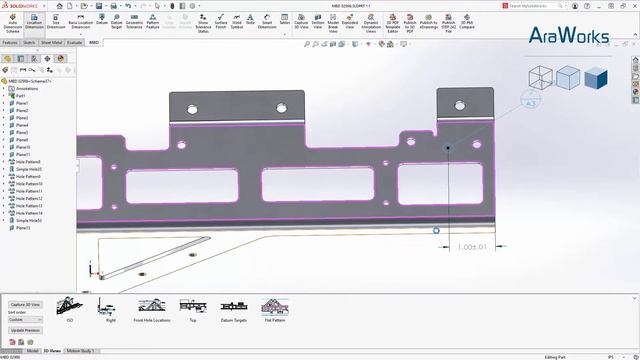Switch to the MBD ribbon tab
The image size is (640, 360).
[x=94, y=42]
